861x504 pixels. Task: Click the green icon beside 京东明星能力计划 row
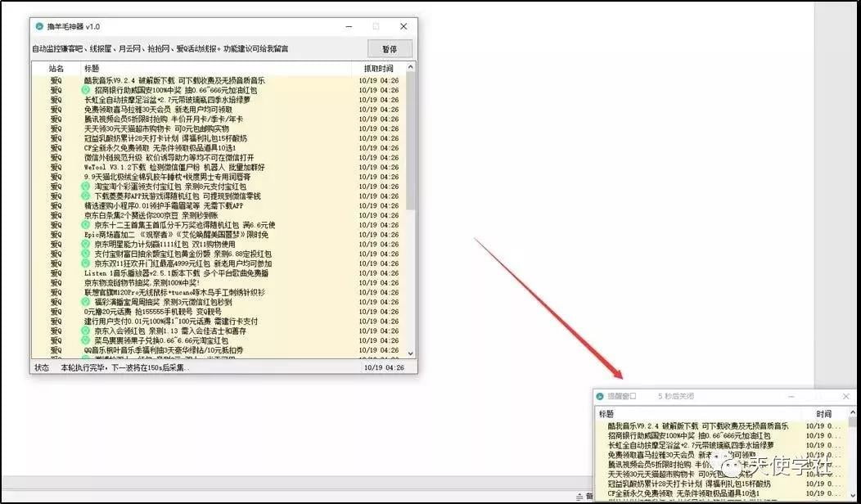[x=86, y=245]
